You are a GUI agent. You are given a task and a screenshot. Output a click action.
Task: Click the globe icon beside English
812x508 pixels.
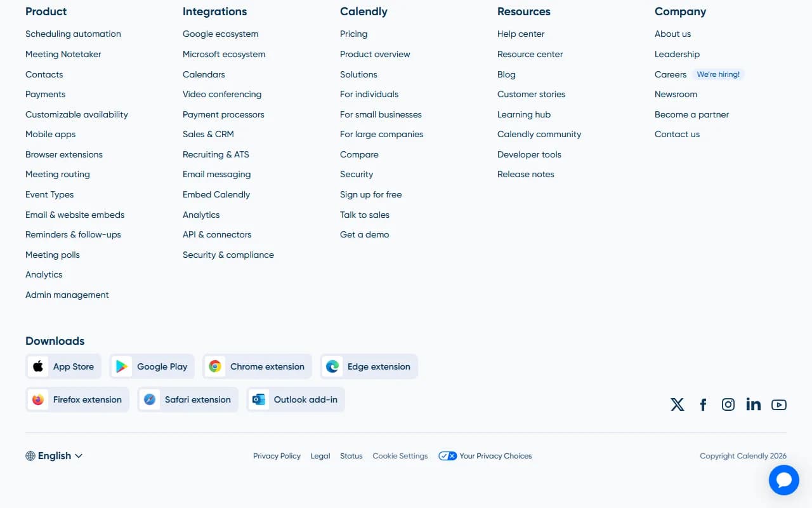tap(30, 456)
